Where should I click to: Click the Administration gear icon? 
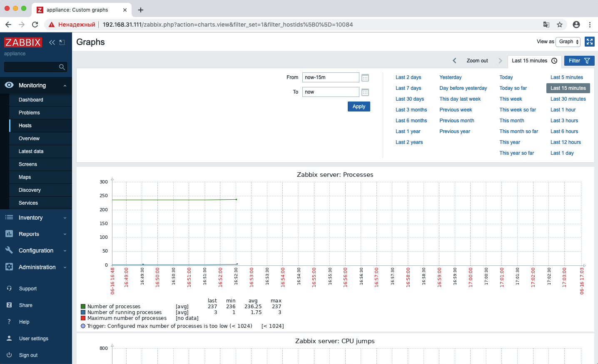pyautogui.click(x=9, y=267)
